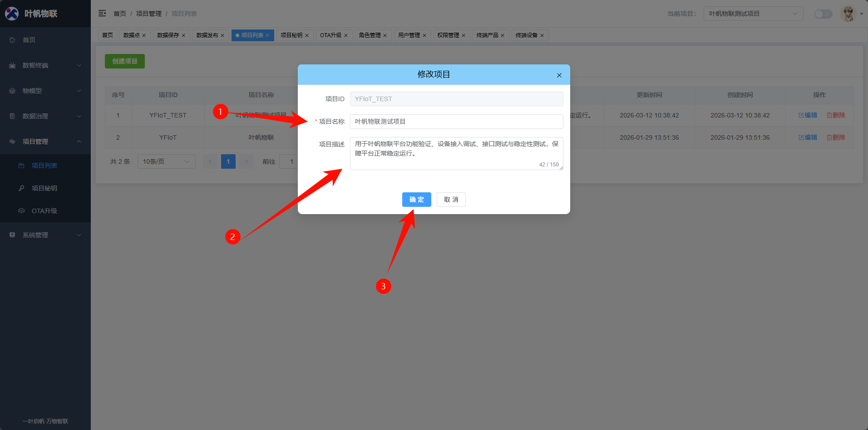The image size is (868, 430).
Task: Click the 取消 button in dialog
Action: tap(451, 200)
